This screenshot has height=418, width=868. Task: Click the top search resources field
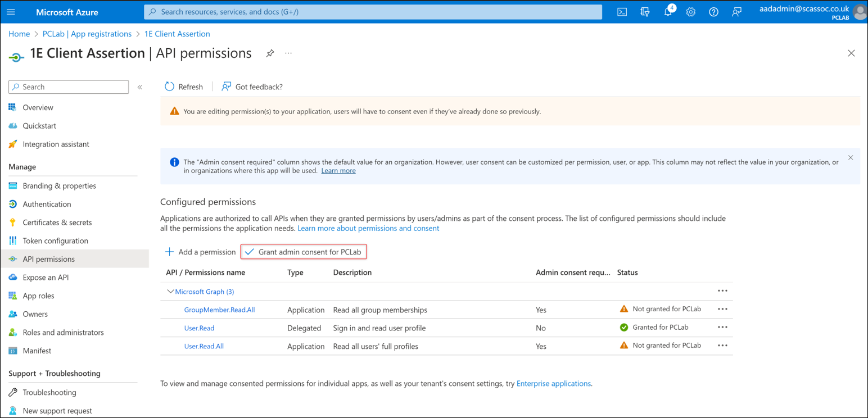pos(373,12)
